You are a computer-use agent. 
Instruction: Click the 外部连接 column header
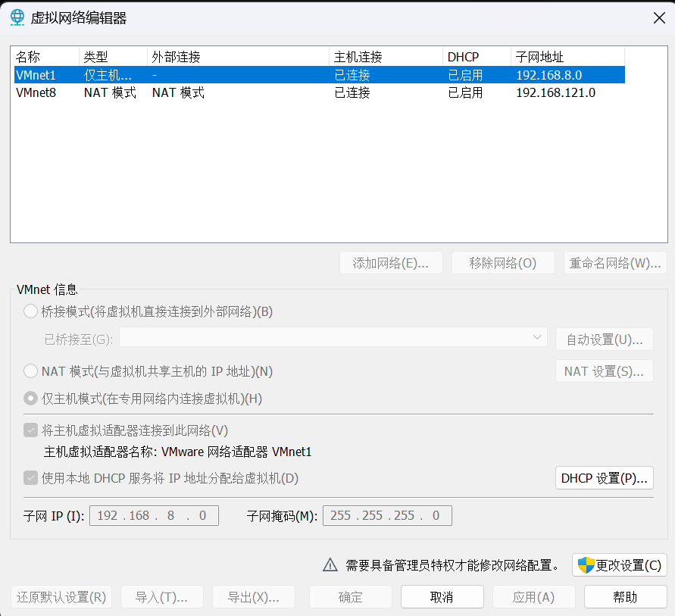point(239,57)
